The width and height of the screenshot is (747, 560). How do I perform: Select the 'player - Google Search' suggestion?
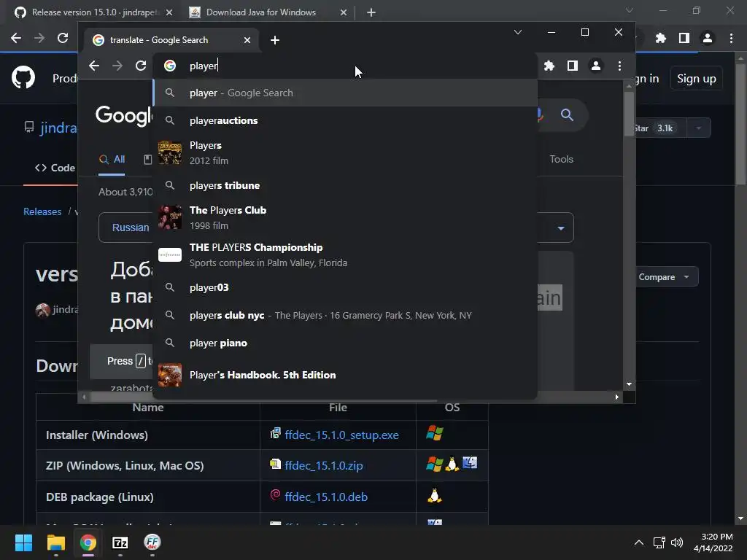(x=345, y=93)
